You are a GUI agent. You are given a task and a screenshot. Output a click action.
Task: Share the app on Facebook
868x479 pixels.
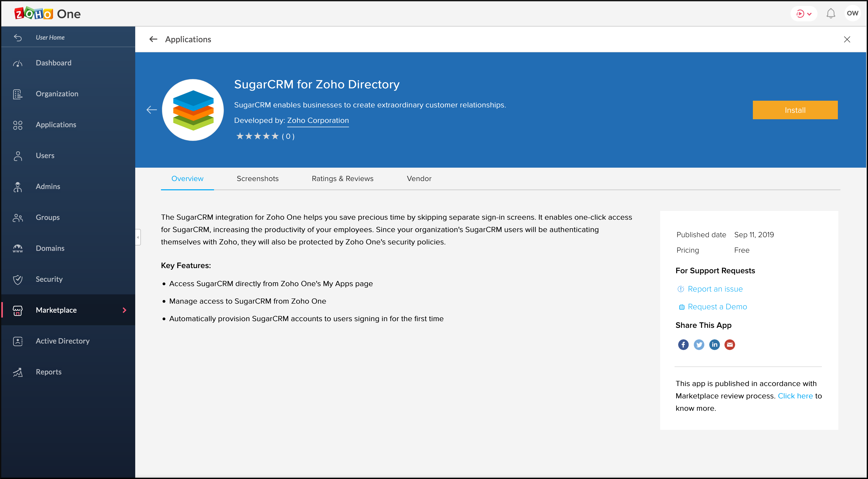683,345
